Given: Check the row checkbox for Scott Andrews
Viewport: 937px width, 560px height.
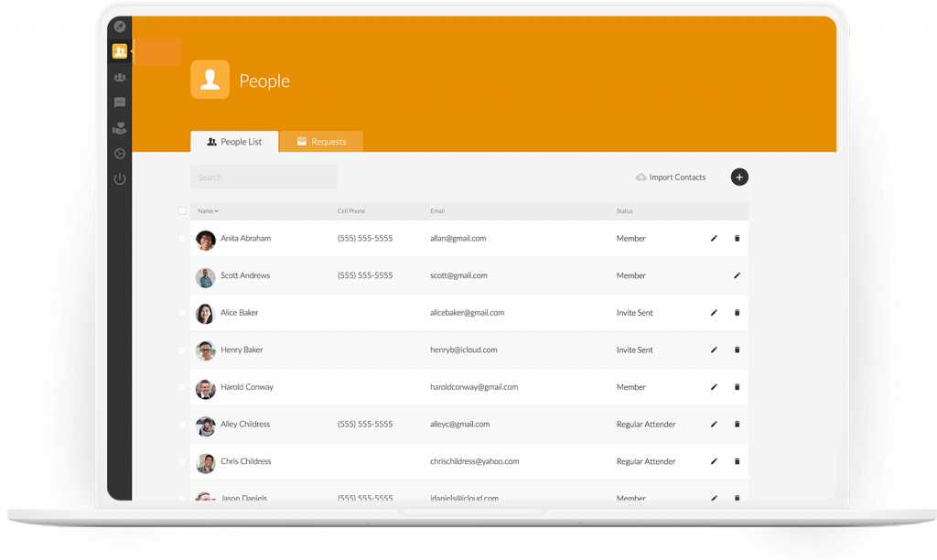Looking at the screenshot, I should tap(182, 275).
